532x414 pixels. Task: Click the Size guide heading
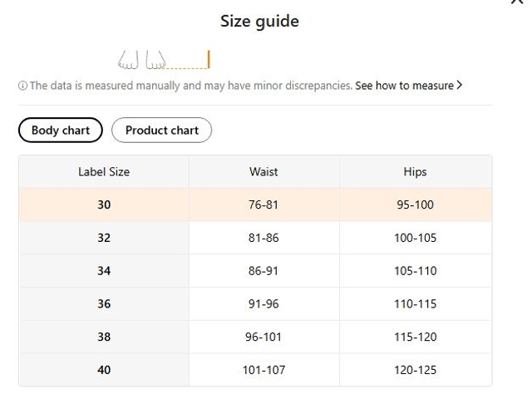(259, 22)
